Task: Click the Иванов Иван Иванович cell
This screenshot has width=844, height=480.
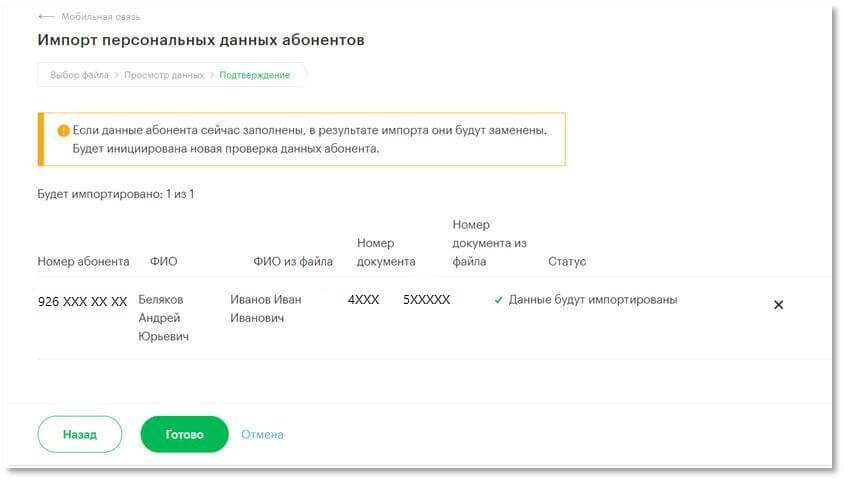Action: [266, 309]
